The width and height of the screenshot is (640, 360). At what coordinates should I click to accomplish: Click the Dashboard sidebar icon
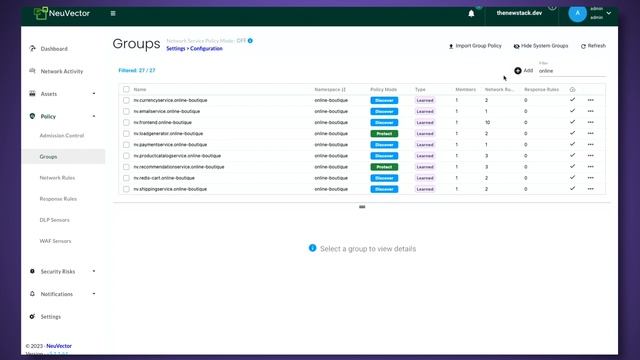pos(32,49)
